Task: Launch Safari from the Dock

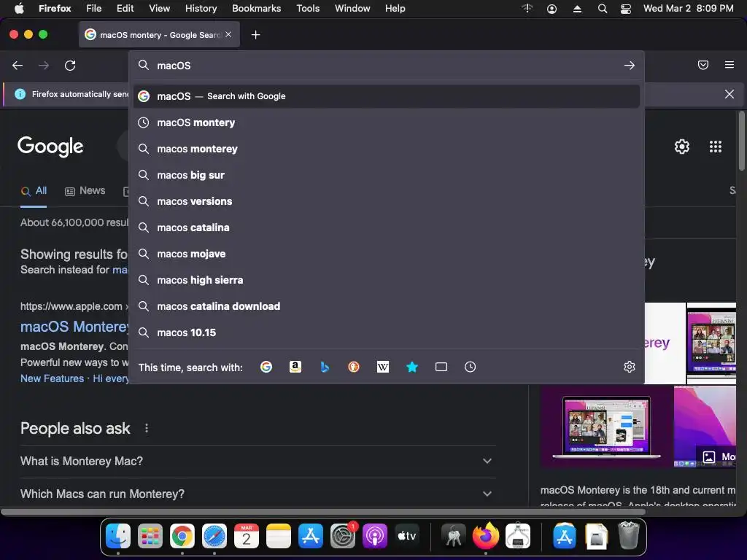Action: point(214,536)
